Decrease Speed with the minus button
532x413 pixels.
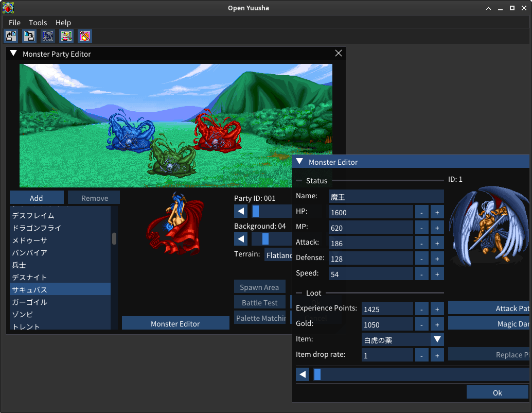pos(421,274)
